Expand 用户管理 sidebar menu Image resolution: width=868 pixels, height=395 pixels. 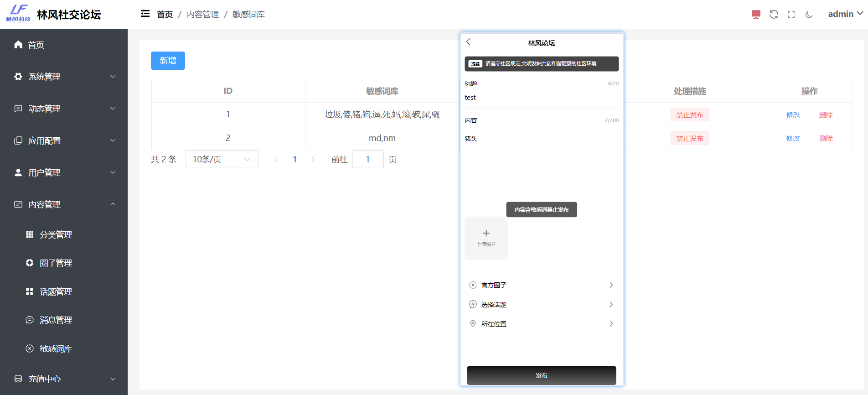click(64, 172)
